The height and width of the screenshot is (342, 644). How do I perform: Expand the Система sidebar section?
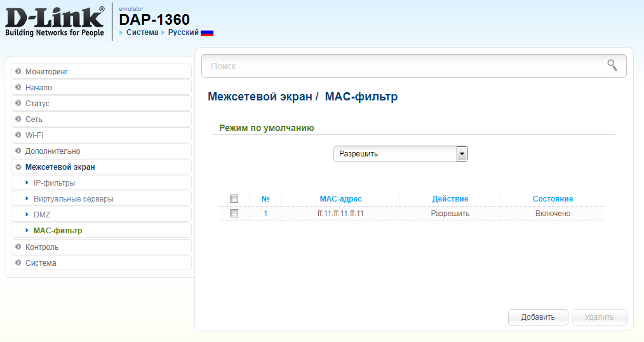101,263
